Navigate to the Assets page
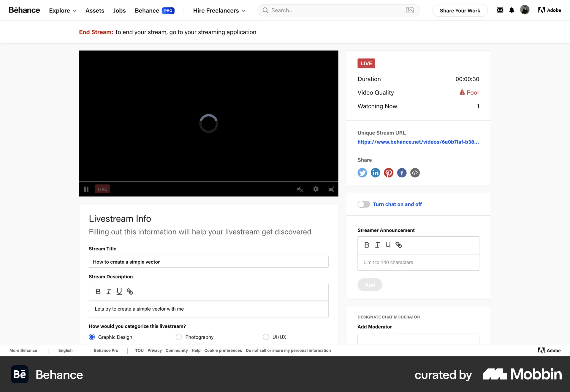Image resolution: width=570 pixels, height=392 pixels. click(95, 10)
